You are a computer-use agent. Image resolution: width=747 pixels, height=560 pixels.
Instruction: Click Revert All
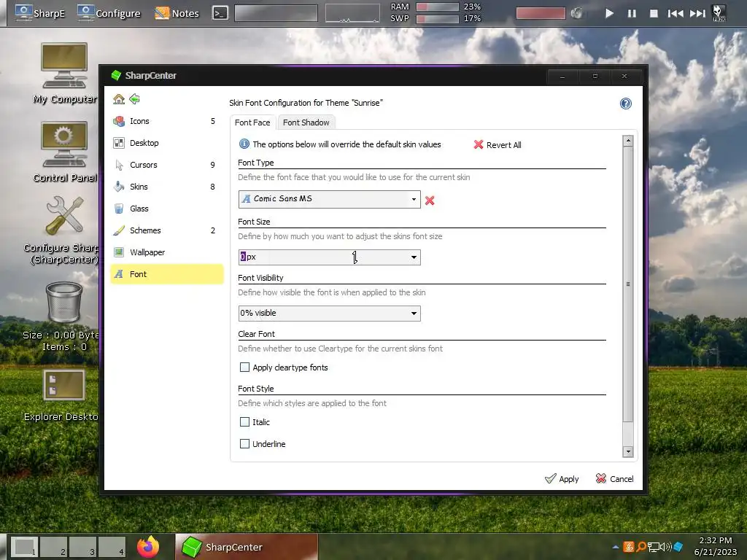pos(498,145)
